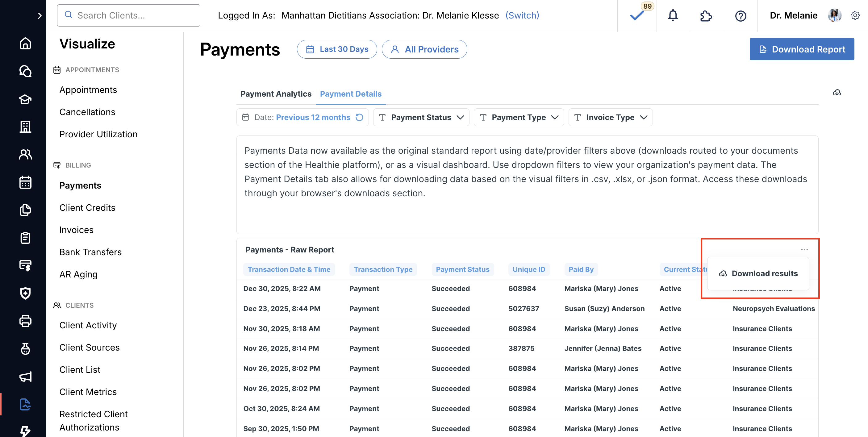This screenshot has width=868, height=437.
Task: Reset the Date filter with refresh icon
Action: (x=360, y=117)
